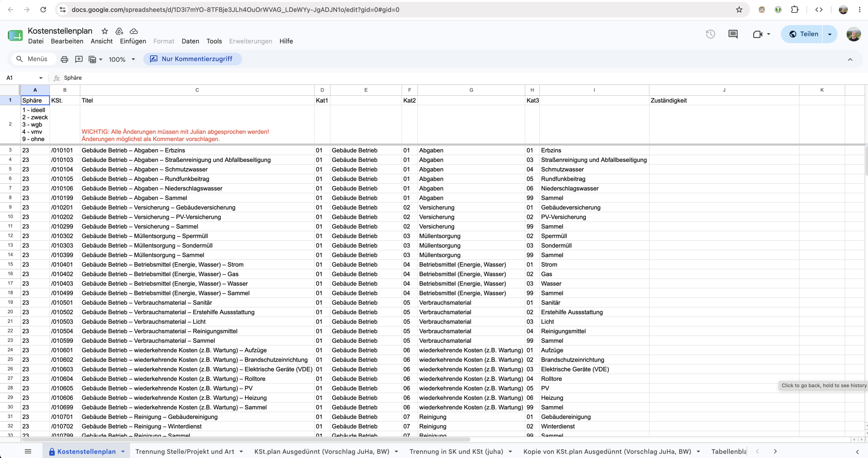Select the row 2 header
Viewport: 868px width, 458px height.
pyautogui.click(x=10, y=124)
